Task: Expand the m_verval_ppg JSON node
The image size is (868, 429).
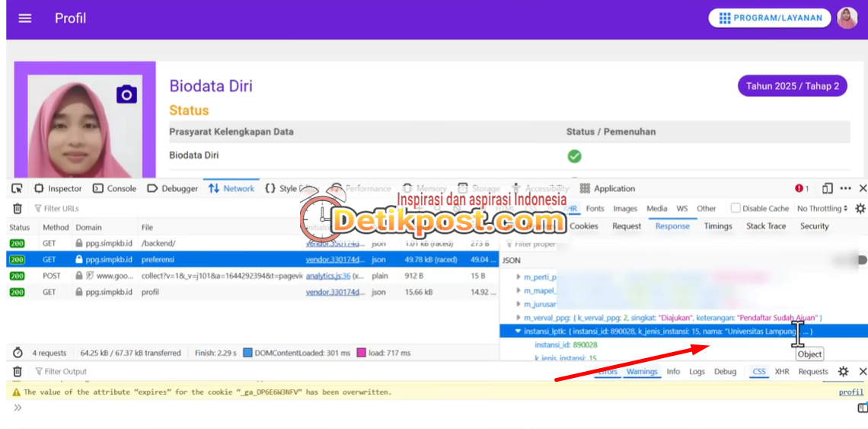Action: pos(519,318)
